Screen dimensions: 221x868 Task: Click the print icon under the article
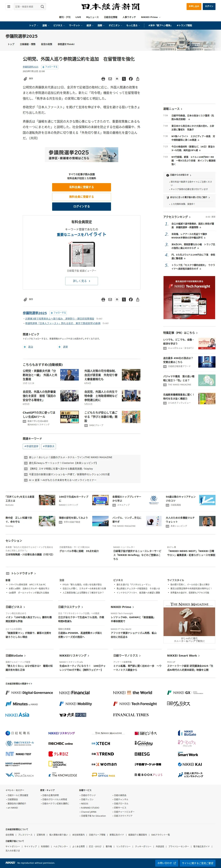[103, 300]
